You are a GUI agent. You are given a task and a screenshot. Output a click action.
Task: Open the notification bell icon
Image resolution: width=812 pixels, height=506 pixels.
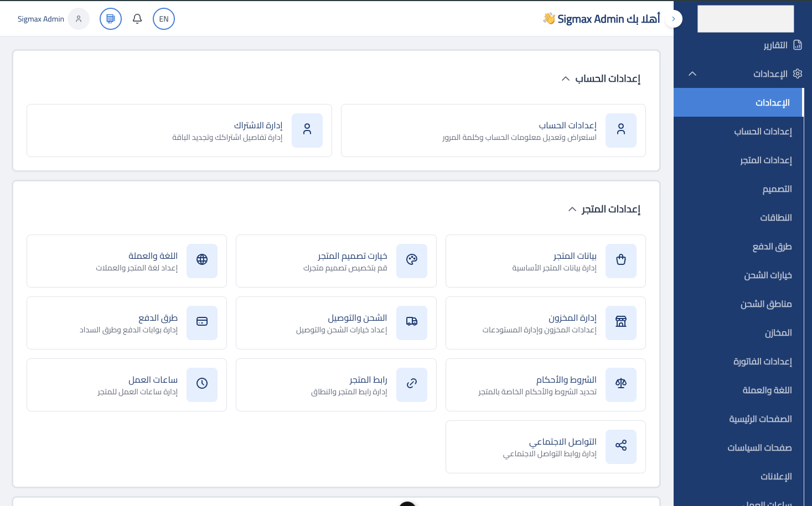(x=137, y=18)
